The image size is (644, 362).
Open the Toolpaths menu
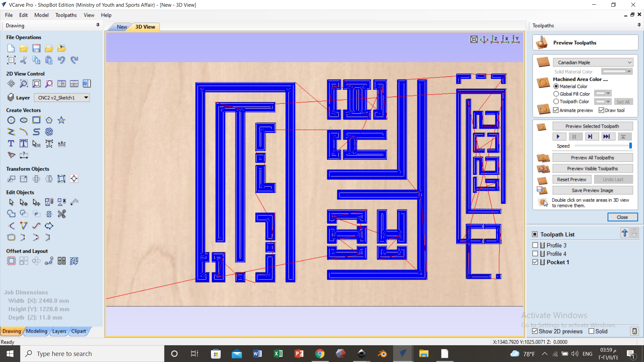tap(66, 15)
